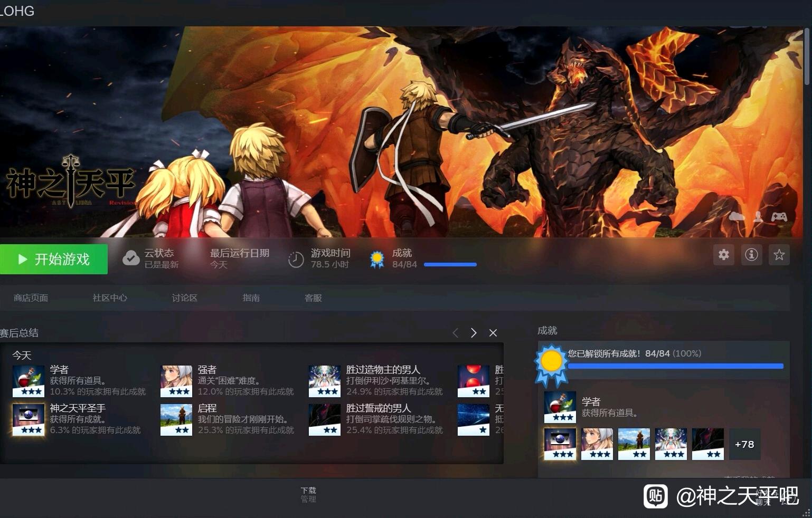Close the 赛后总结 panel
Screen dimensions: 812x518
click(493, 333)
